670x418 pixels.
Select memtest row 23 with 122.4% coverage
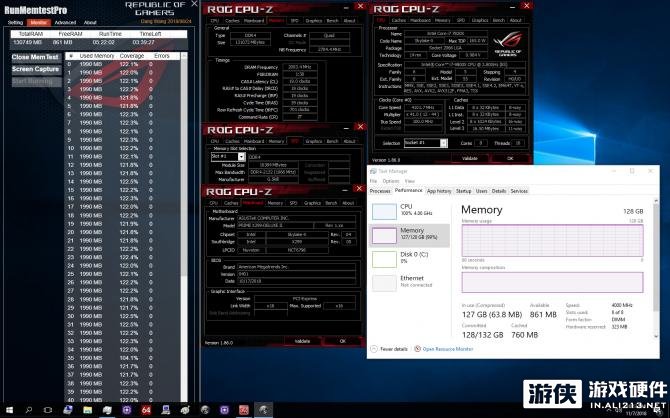[123, 257]
